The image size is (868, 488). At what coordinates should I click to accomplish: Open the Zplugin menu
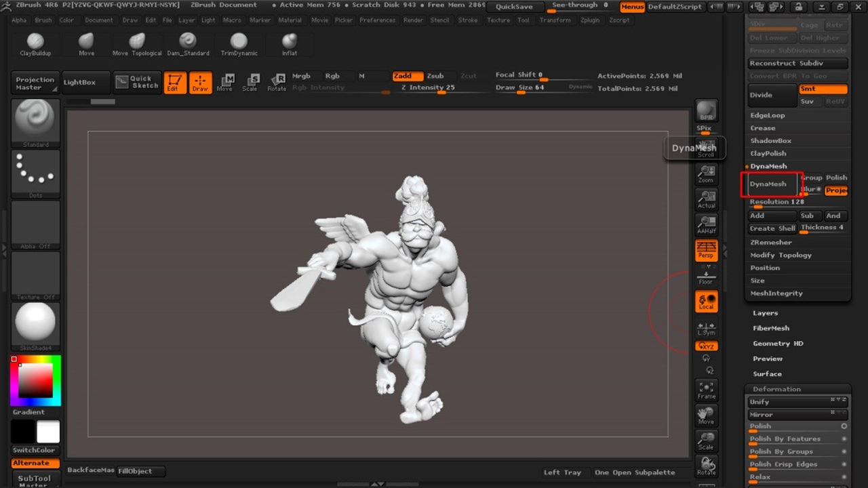pyautogui.click(x=589, y=20)
